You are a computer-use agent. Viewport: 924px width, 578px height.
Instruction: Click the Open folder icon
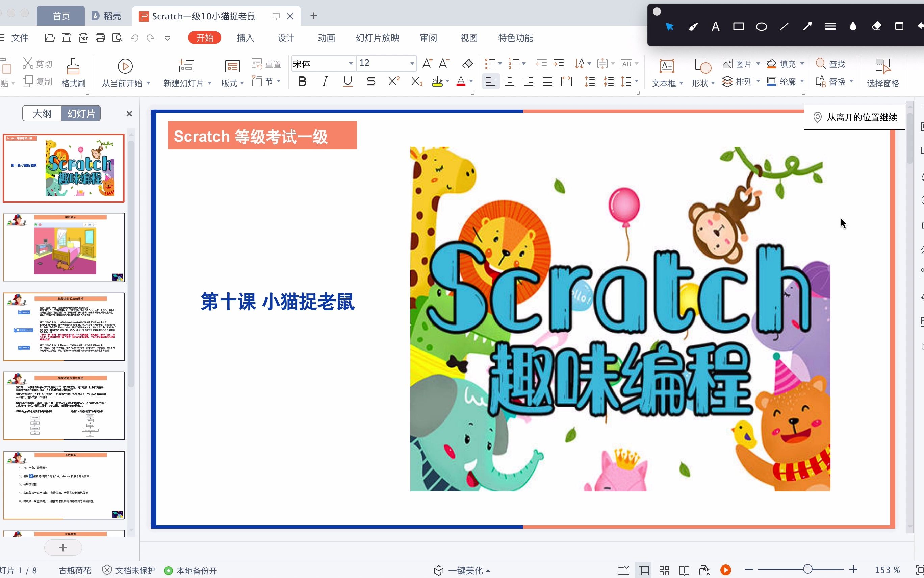tap(50, 38)
